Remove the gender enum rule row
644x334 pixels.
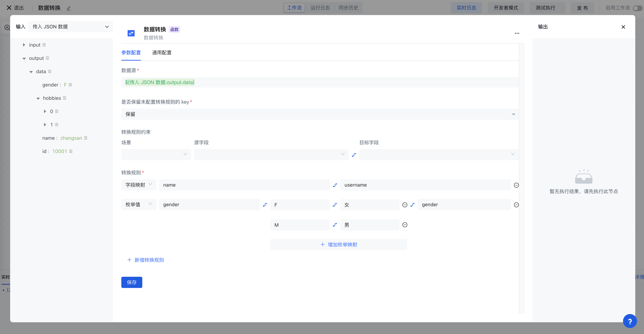click(x=516, y=205)
